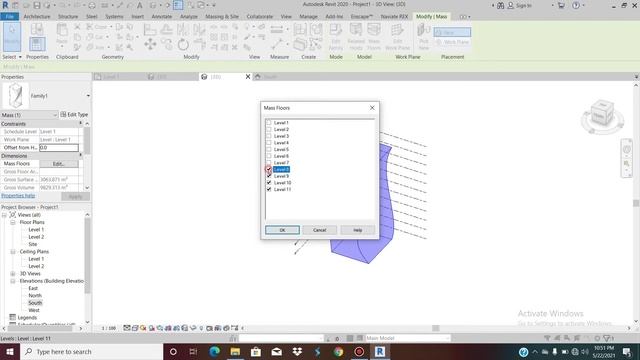640x360 pixels.
Task: Toggle the Level 8 checkbox
Action: [269, 169]
